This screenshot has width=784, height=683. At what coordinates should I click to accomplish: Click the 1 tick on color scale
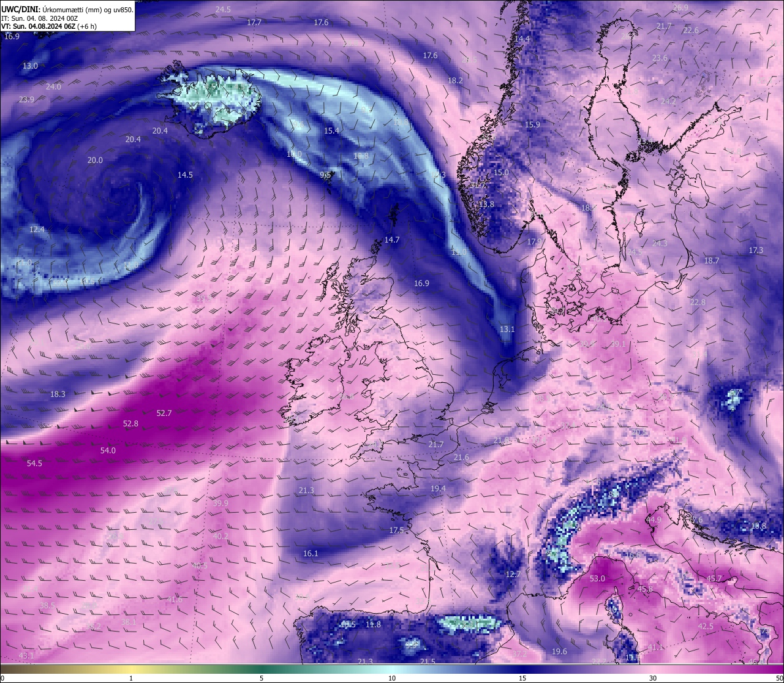tap(131, 678)
